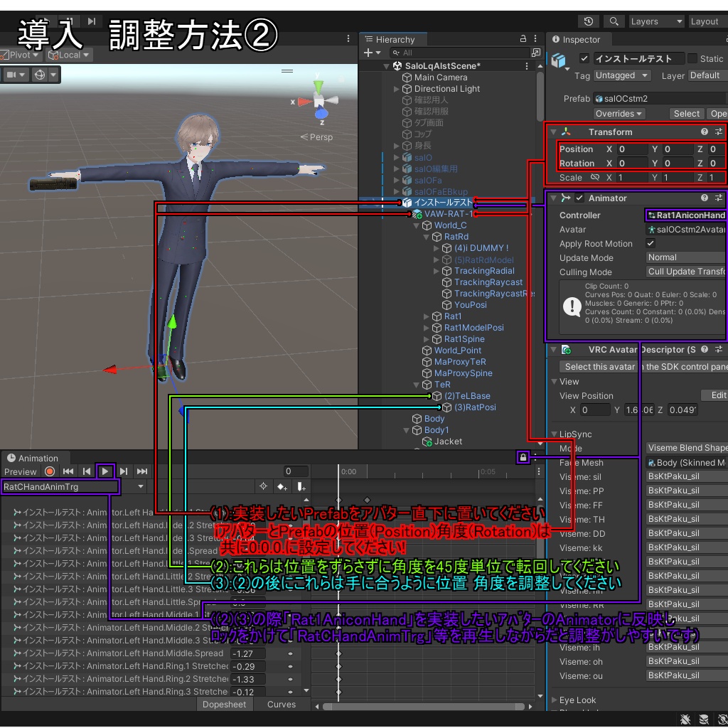Toggle the animation record button
The height and width of the screenshot is (728, 728).
tap(50, 472)
